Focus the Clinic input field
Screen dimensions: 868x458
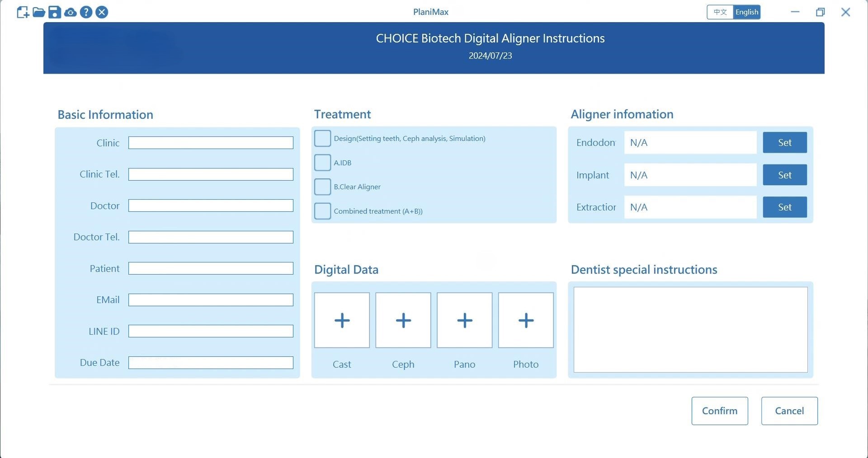(211, 143)
